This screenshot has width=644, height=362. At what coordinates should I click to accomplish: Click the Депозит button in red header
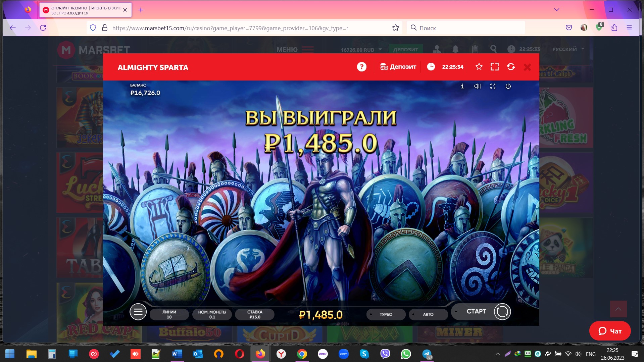coord(398,67)
